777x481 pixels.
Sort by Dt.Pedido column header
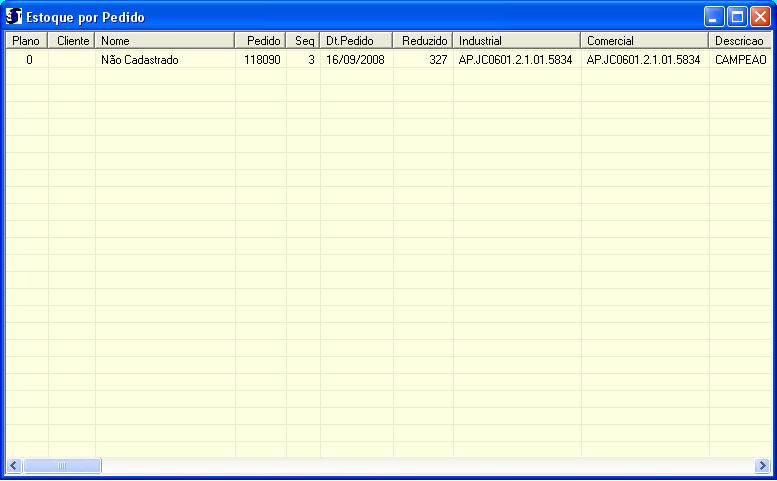(357, 41)
